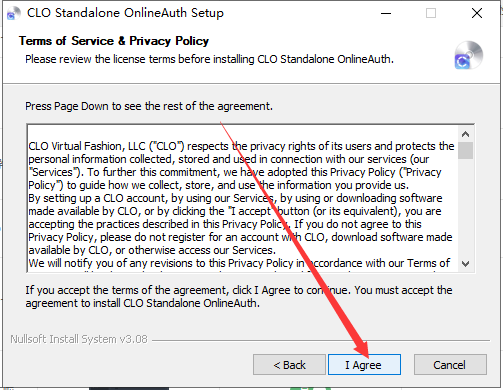
Task: Click the license box scroll-up arrow
Action: (465, 134)
